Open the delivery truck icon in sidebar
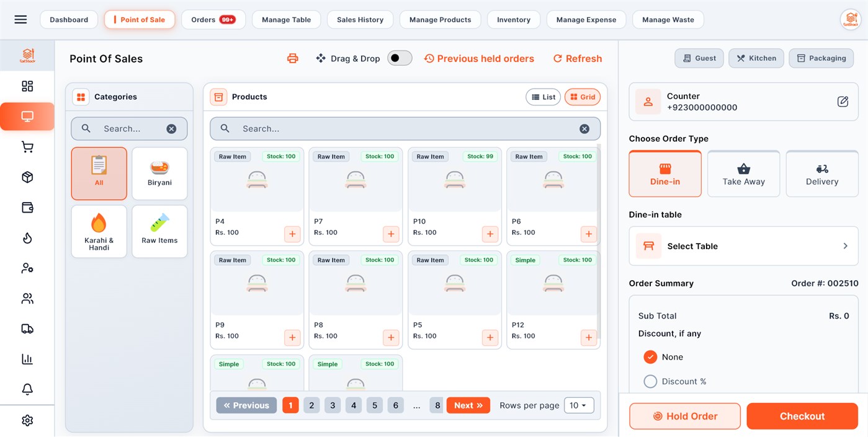 point(27,329)
